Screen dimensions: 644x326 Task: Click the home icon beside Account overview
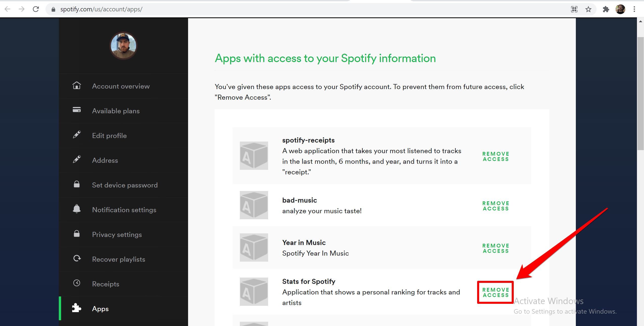77,86
